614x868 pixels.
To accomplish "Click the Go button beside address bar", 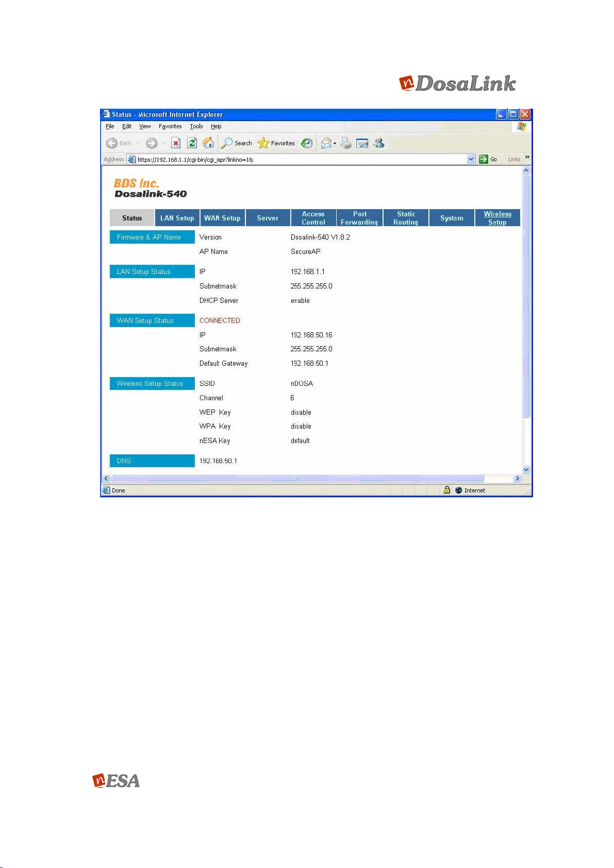I will [488, 159].
